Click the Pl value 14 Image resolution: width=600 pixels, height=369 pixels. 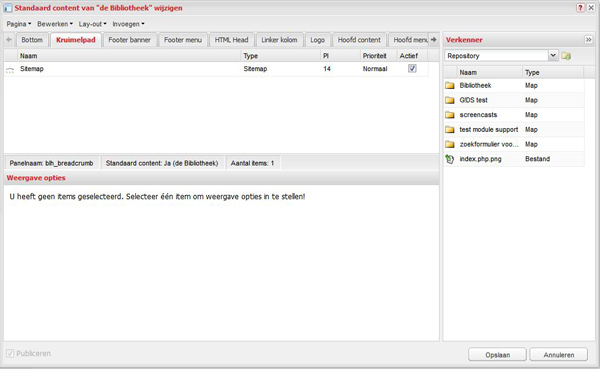327,69
